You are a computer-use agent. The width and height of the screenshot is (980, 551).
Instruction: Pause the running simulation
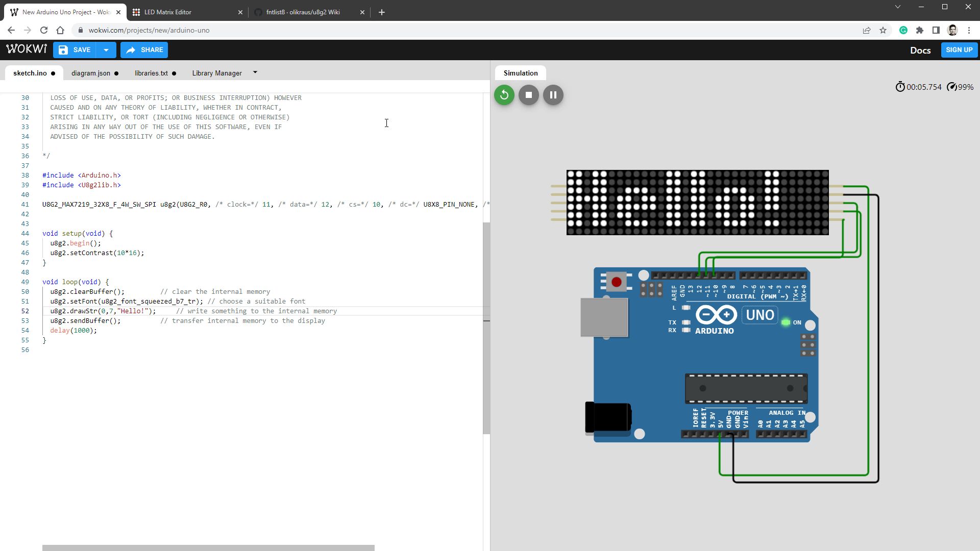[x=553, y=95]
